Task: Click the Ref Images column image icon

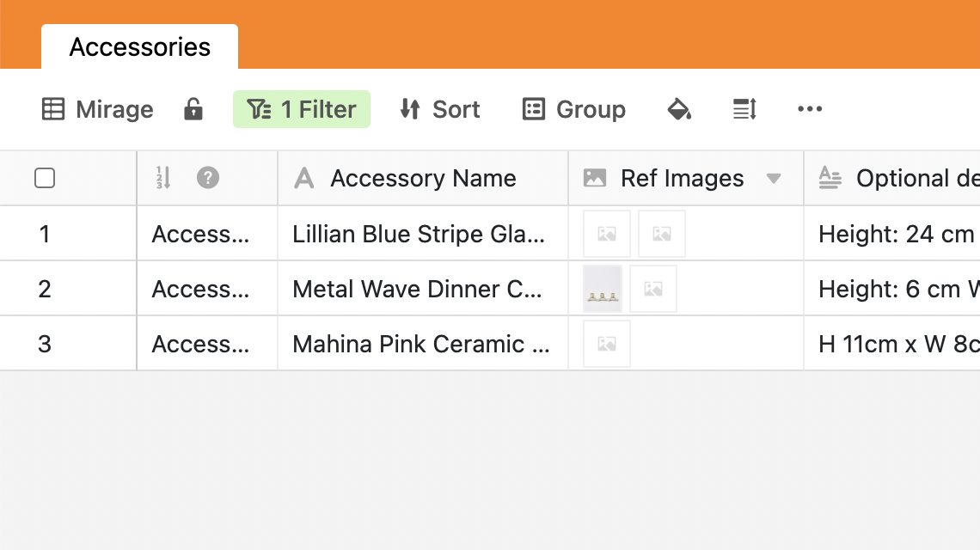Action: [x=595, y=178]
